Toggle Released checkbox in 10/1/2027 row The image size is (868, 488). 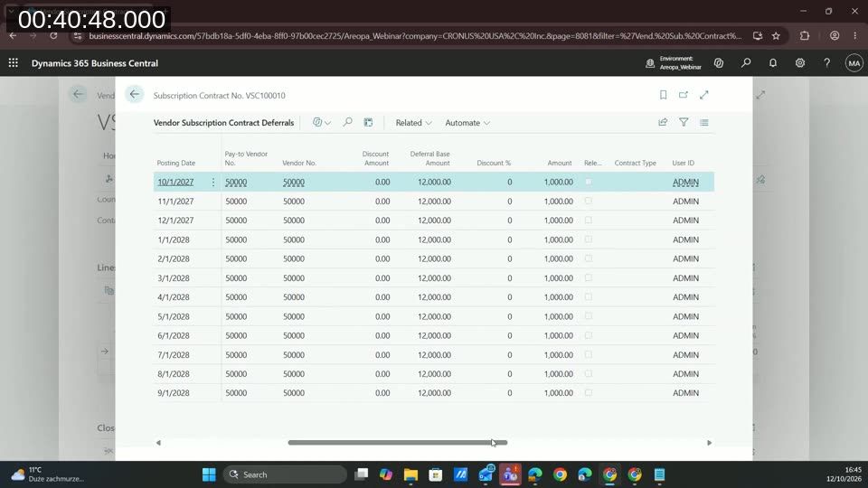click(589, 182)
